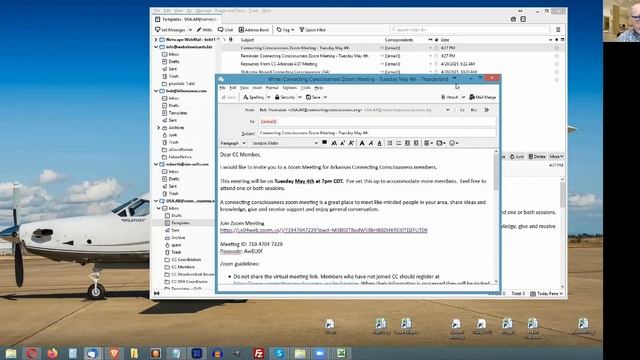Apply numbered list

398,143
